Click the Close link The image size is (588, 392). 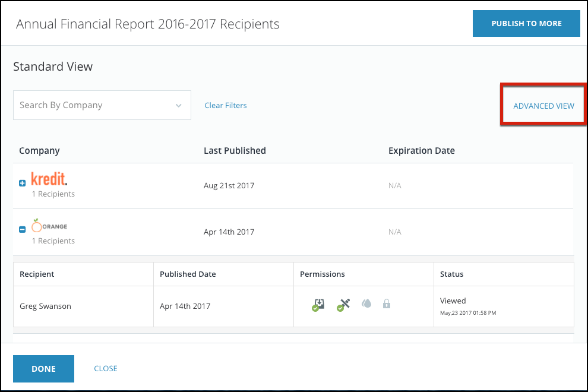(x=106, y=368)
